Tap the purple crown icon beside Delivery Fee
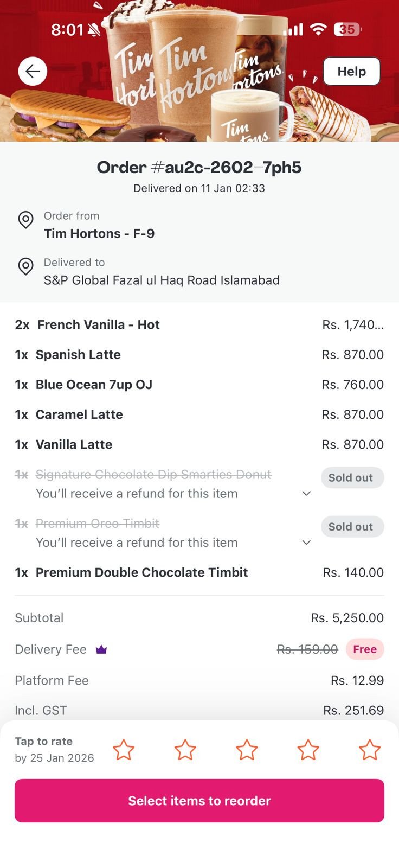 (x=101, y=649)
